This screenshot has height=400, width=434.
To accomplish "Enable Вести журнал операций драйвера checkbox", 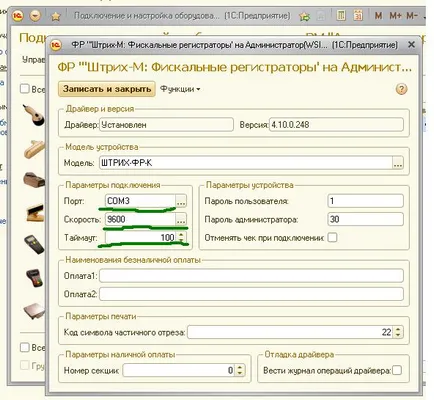I will click(397, 370).
